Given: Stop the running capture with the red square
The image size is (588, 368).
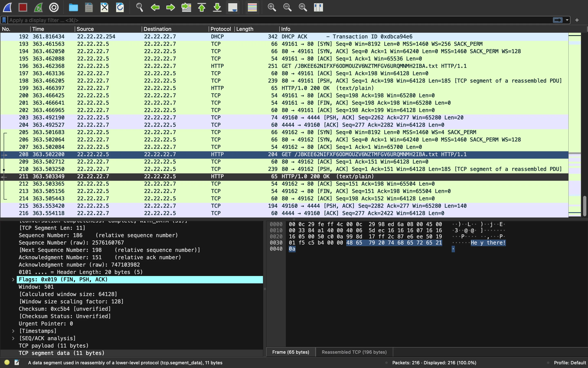Looking at the screenshot, I should (23, 7).
